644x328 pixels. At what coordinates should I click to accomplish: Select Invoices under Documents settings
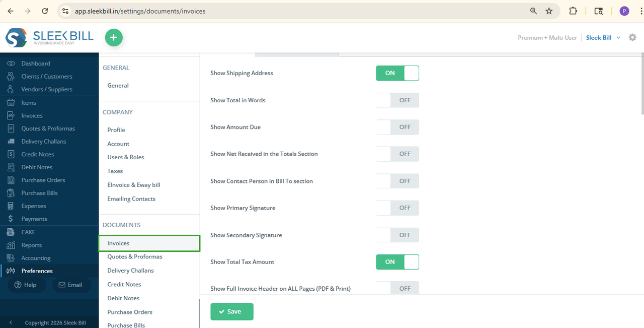(149, 243)
